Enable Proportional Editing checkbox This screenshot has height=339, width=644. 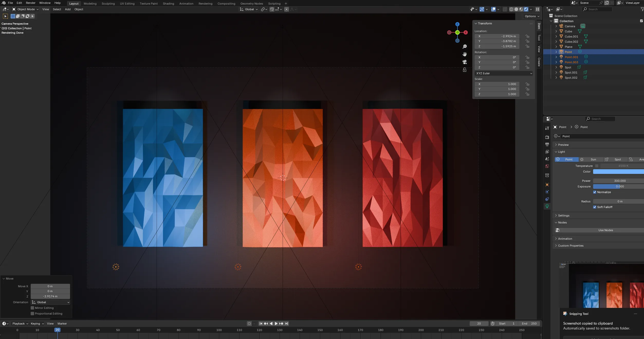pyautogui.click(x=32, y=314)
